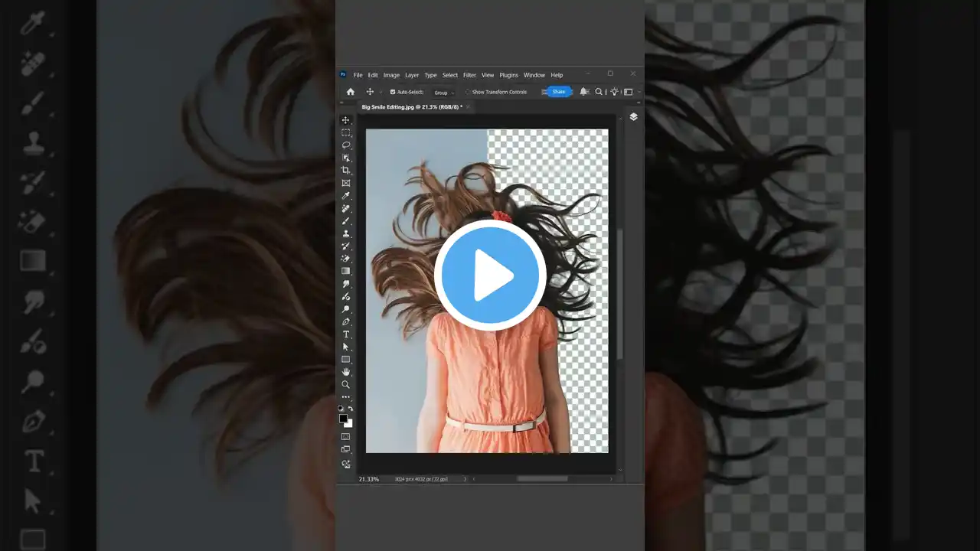
Task: Select the Zoom tool in the toolbar
Action: pyautogui.click(x=346, y=385)
